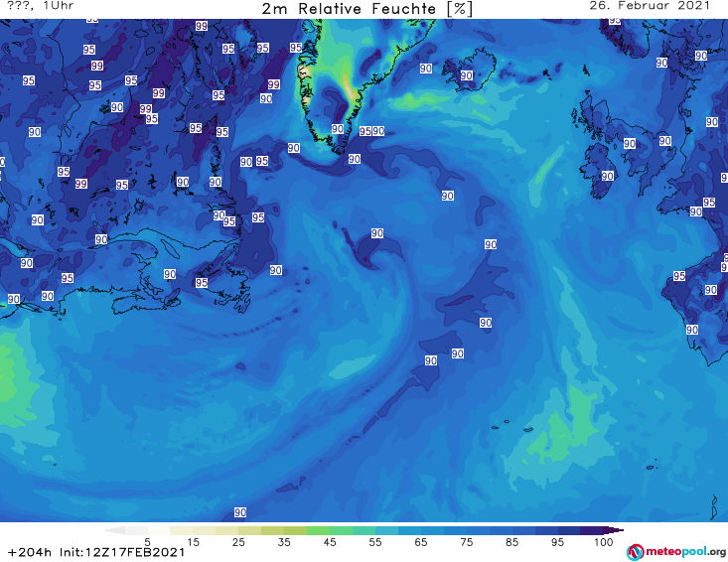
Task: Click the '95' tick label on colour bar
Action: pyautogui.click(x=557, y=542)
